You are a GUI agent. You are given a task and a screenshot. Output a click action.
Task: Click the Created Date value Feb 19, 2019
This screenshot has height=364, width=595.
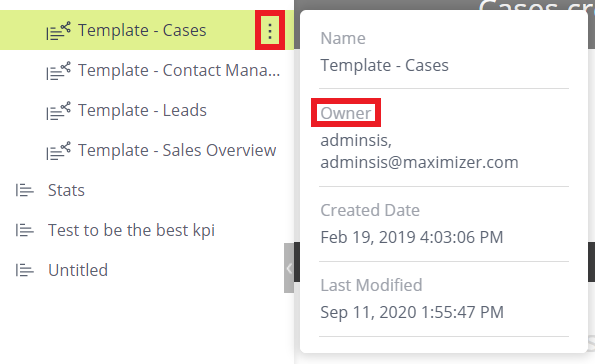pyautogui.click(x=412, y=237)
